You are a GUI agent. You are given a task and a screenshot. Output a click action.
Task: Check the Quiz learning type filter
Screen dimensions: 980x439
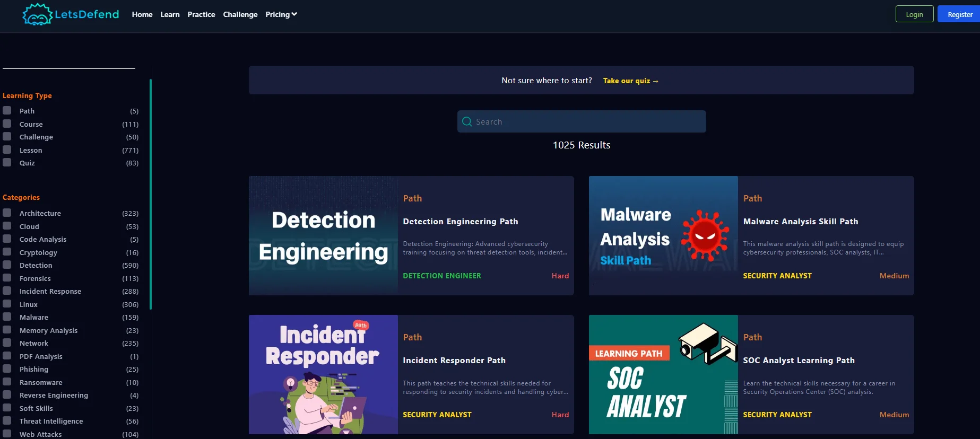7,162
